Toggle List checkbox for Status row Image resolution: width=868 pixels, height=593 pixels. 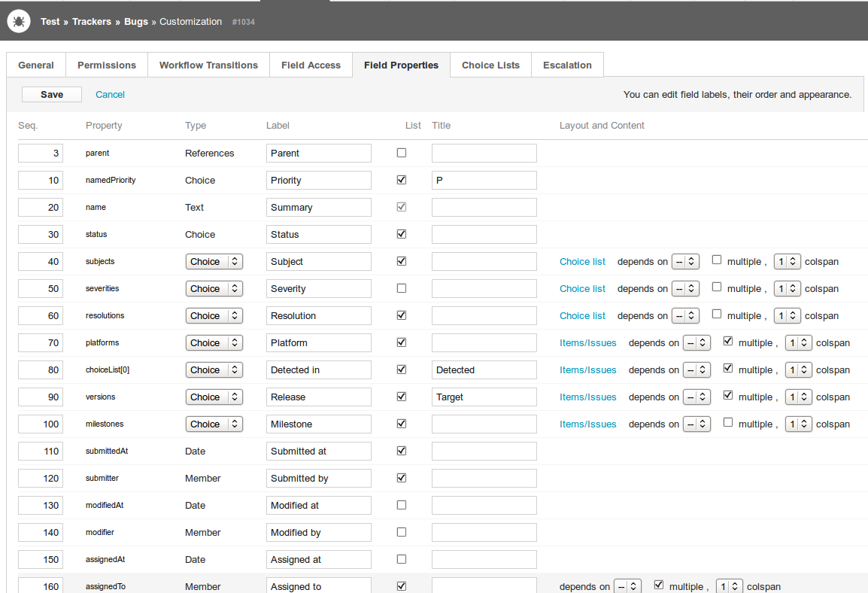402,234
